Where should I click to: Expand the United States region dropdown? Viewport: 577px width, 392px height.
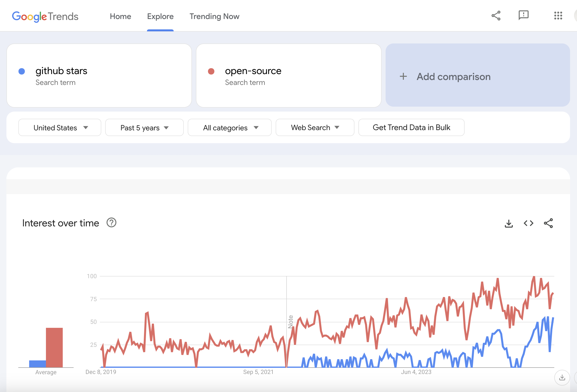pos(60,128)
